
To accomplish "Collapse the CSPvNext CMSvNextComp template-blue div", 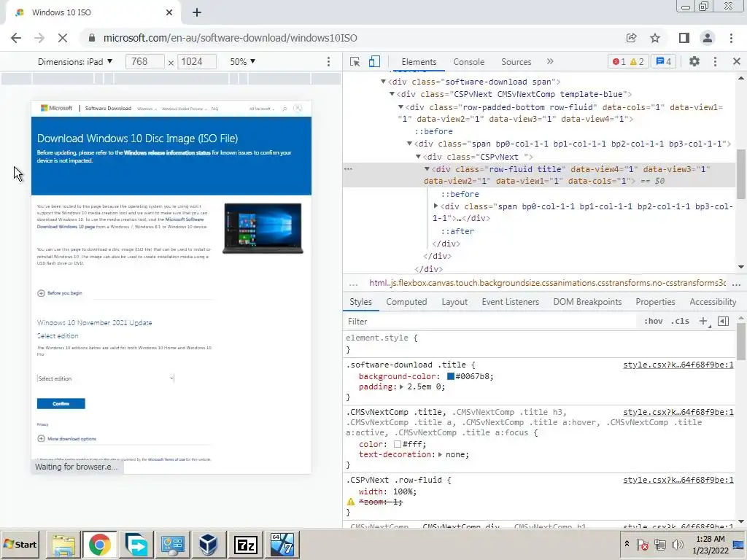I will (x=392, y=94).
